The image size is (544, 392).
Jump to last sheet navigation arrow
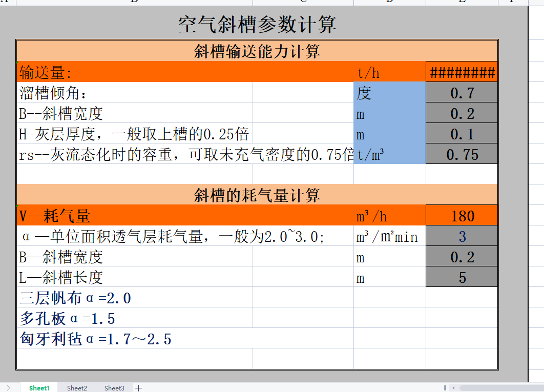tap(9, 388)
